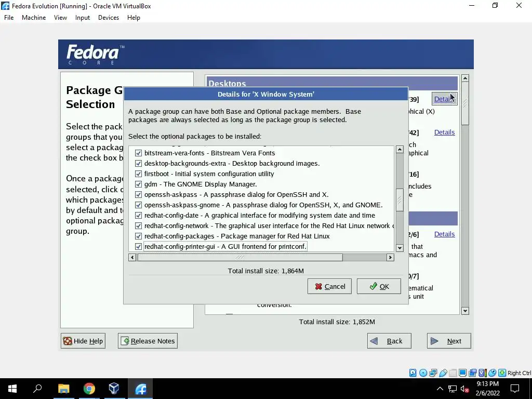Open Windows taskbar search
This screenshot has height=399, width=532.
click(37, 389)
